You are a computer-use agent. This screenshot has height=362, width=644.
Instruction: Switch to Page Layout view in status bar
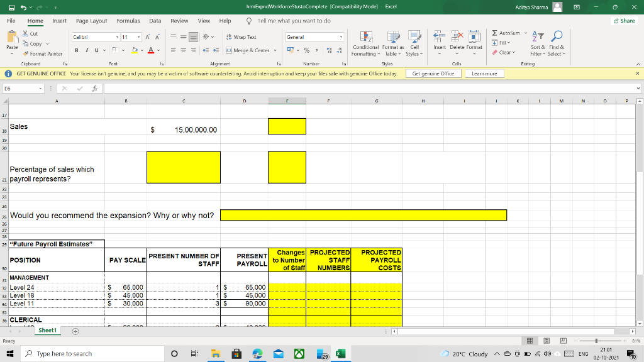547,341
